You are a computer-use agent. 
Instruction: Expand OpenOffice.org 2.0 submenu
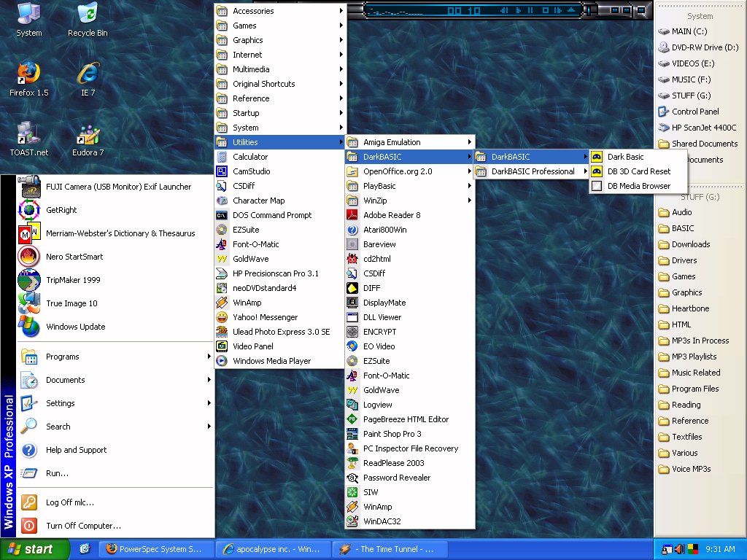pos(410,171)
